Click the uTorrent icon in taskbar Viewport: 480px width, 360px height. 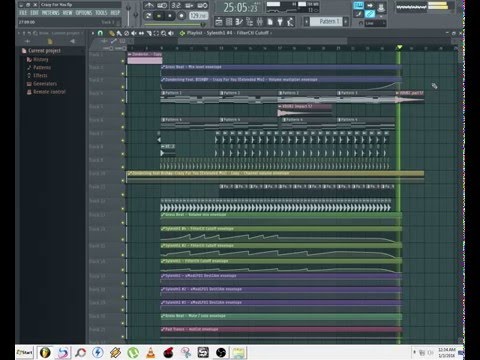(x=133, y=352)
